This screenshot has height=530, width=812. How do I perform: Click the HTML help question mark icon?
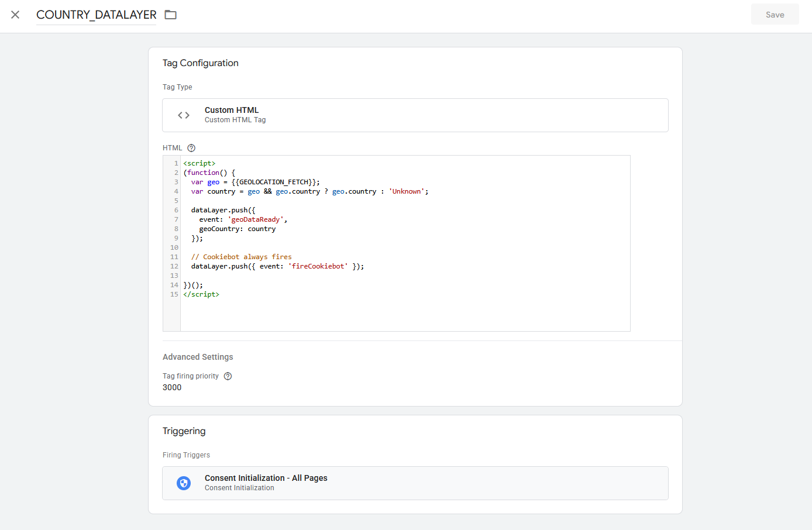[191, 148]
